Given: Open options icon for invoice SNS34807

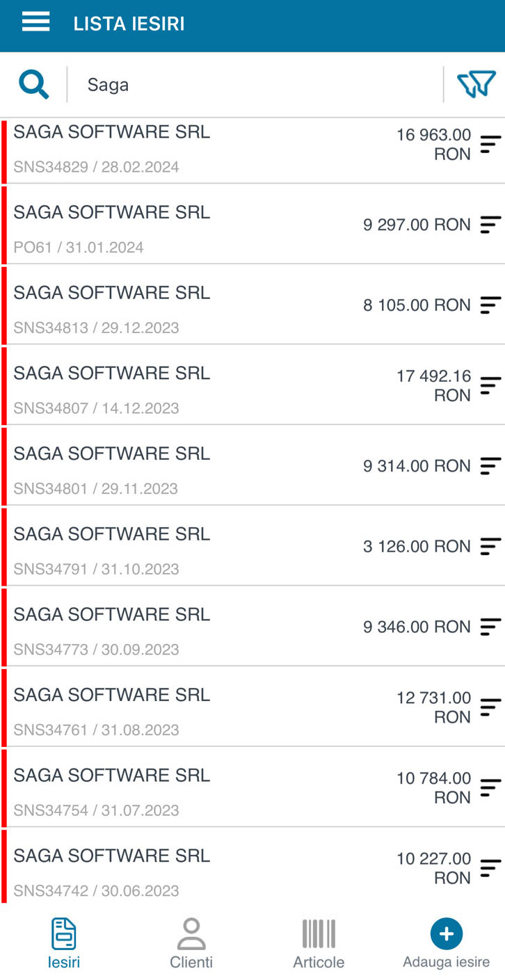Looking at the screenshot, I should coord(490,385).
